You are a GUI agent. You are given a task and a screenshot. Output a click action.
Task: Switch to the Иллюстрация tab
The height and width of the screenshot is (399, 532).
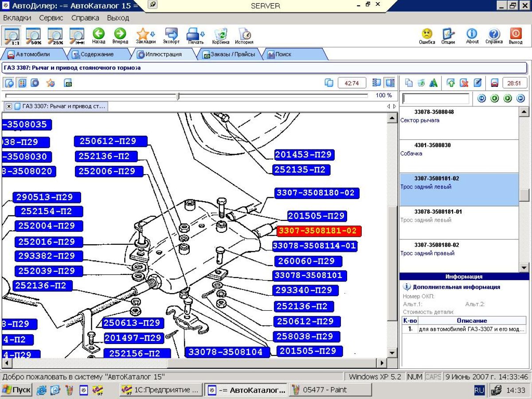click(x=164, y=55)
